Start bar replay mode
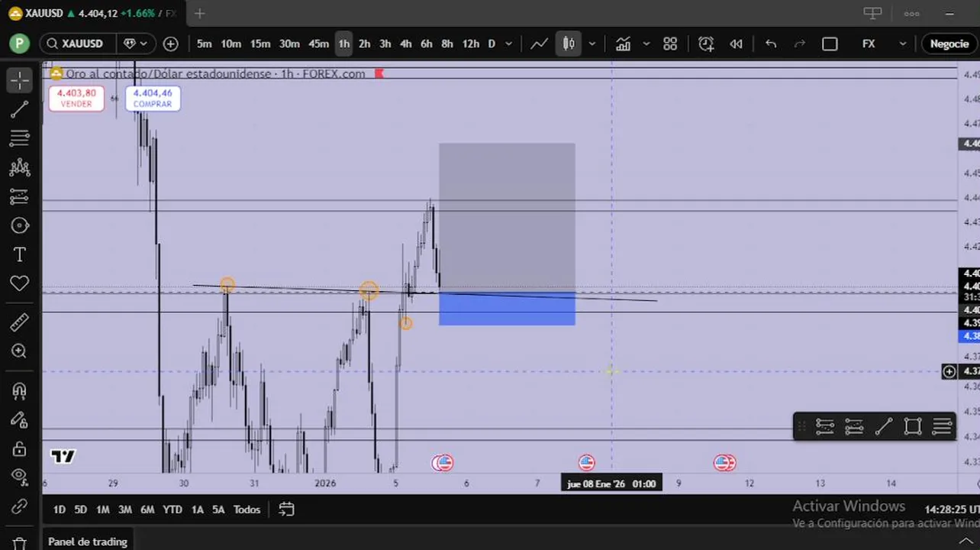The height and width of the screenshot is (550, 980). (736, 44)
